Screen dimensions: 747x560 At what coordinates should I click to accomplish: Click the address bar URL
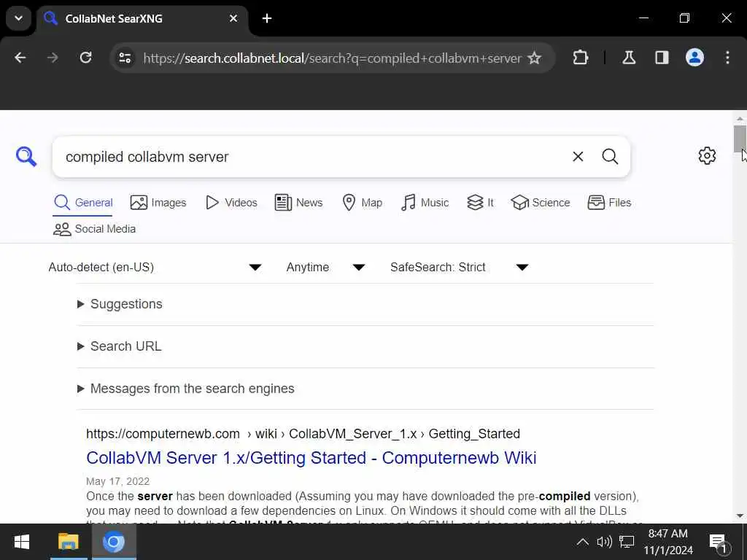coord(332,58)
